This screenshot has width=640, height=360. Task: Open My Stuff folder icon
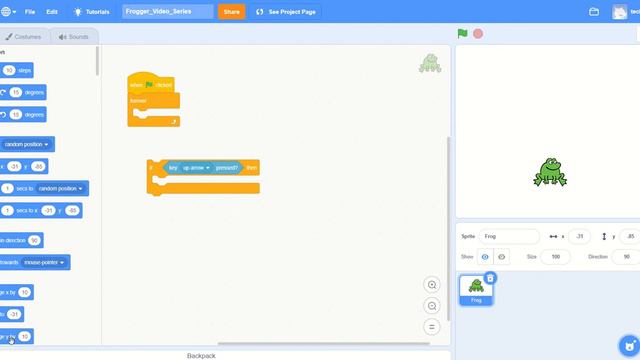594,12
